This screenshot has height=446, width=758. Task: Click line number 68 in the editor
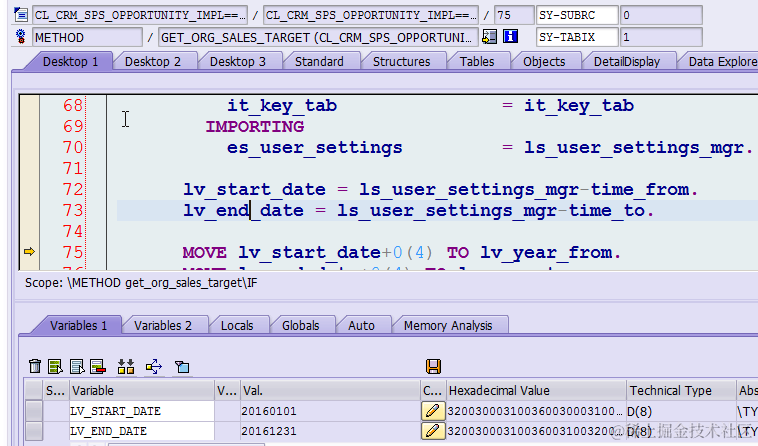[73, 105]
